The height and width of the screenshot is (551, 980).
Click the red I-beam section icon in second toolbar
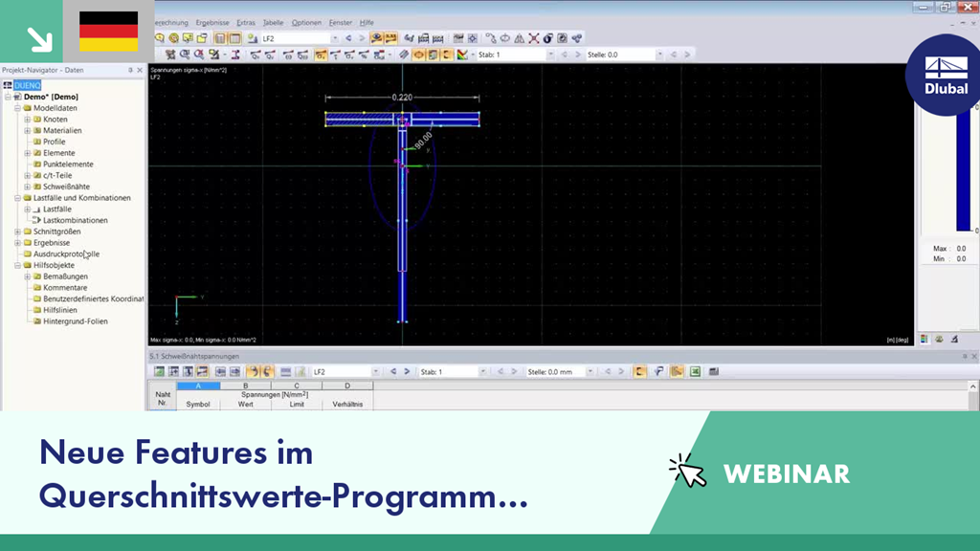235,55
